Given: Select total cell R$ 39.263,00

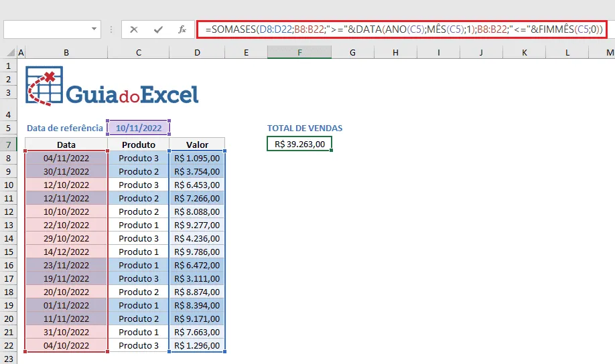Looking at the screenshot, I should coord(299,144).
